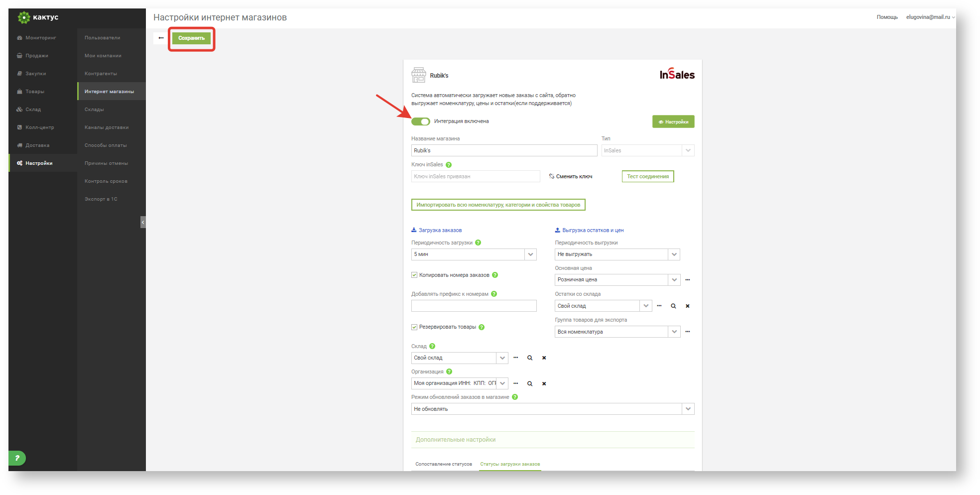Uncheck Копировать номера заказов checkbox

[x=414, y=275]
